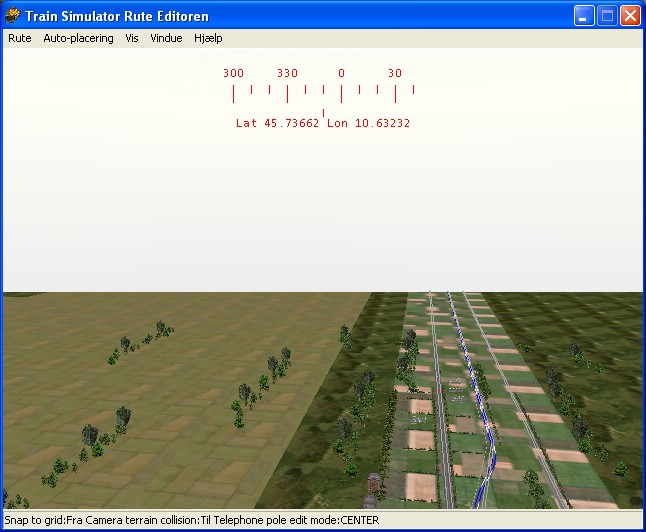Click the Train Simulator app icon in title bar
Screen dimensions: 646x532
click(x=12, y=16)
